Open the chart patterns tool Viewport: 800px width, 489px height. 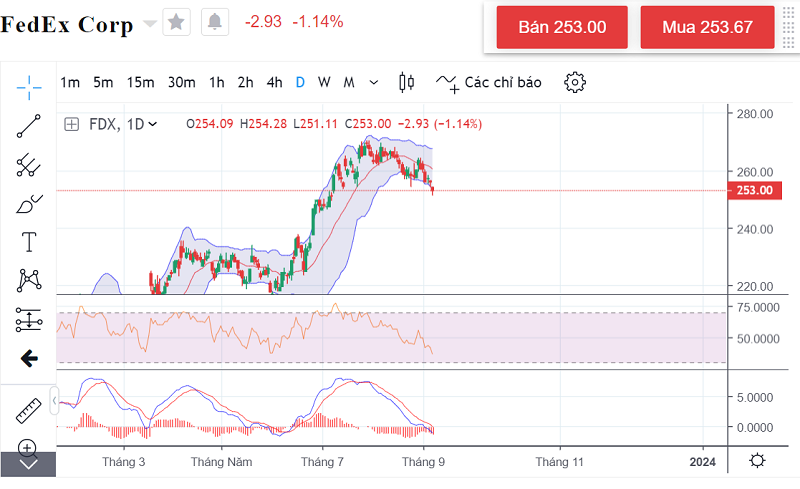click(28, 280)
